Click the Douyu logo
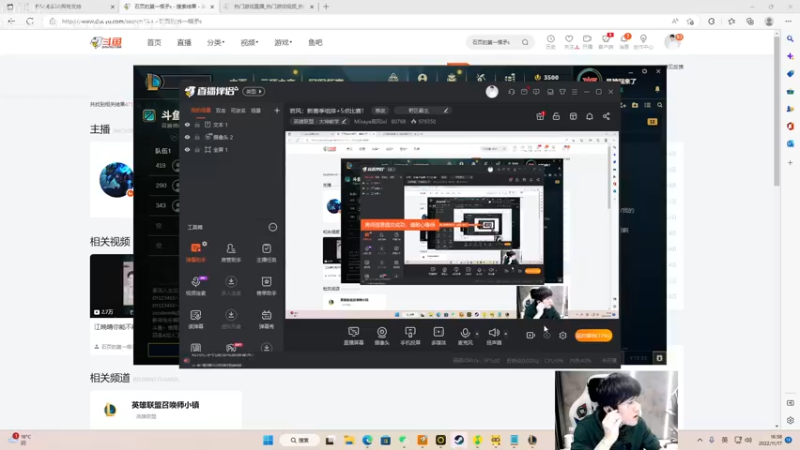800x450 pixels. (x=106, y=42)
